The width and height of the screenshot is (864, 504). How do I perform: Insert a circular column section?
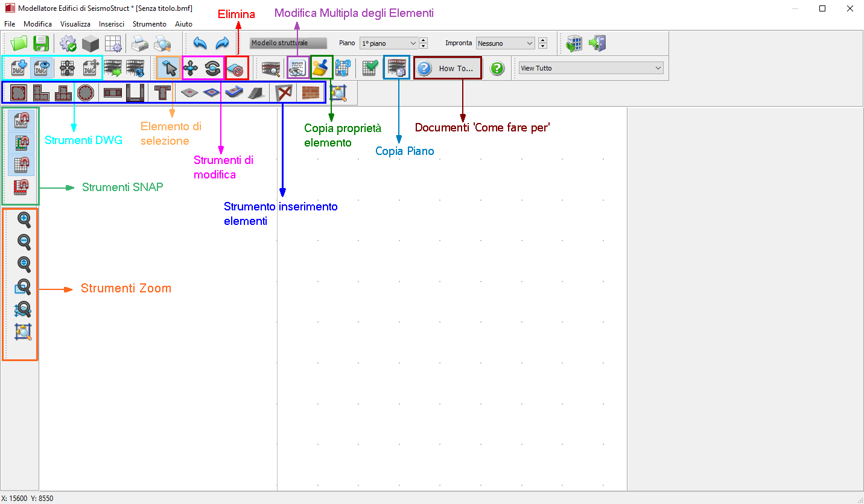point(86,93)
